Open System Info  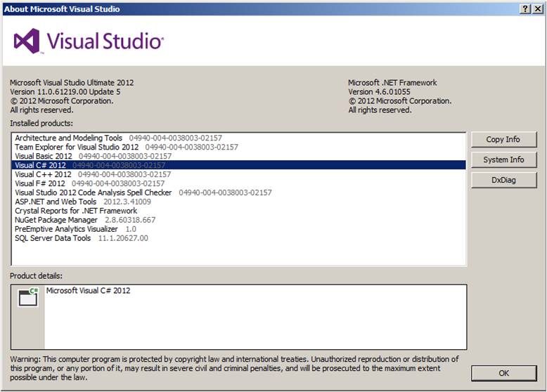pyautogui.click(x=503, y=159)
